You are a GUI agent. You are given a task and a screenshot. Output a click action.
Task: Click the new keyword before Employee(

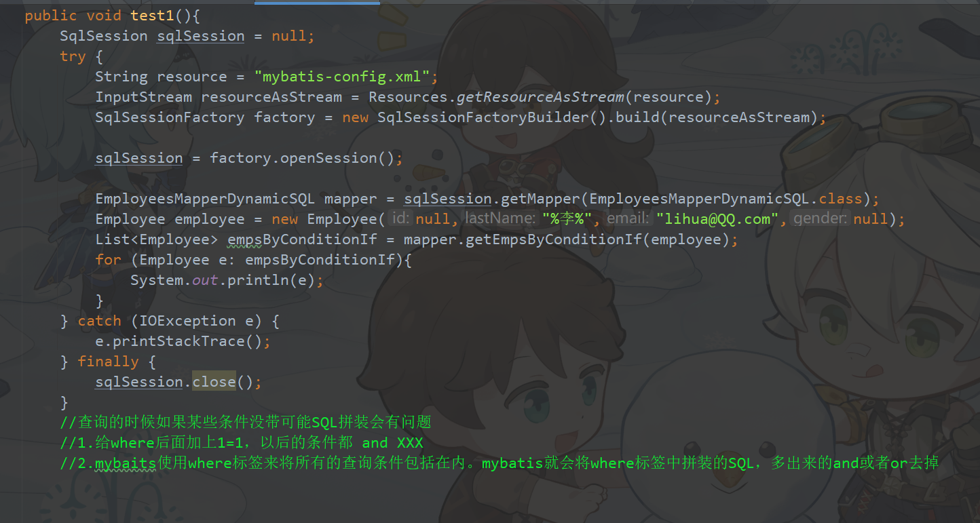tap(284, 219)
